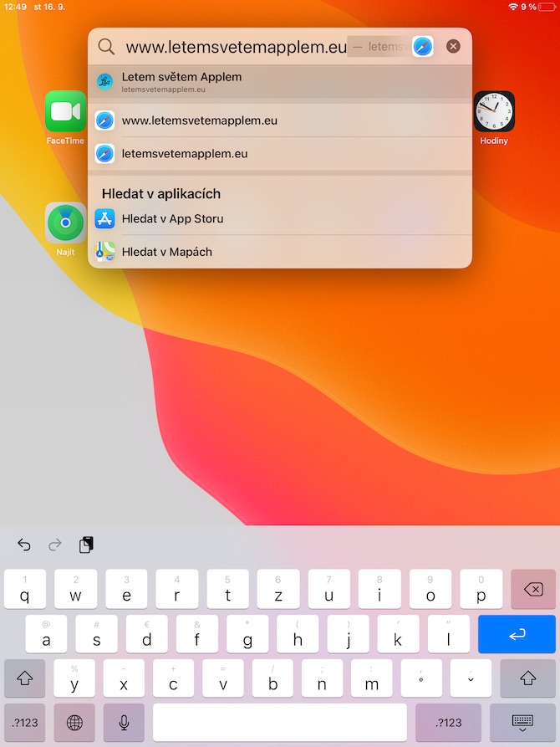Tap the l key
The height and width of the screenshot is (747, 560).
449,634
